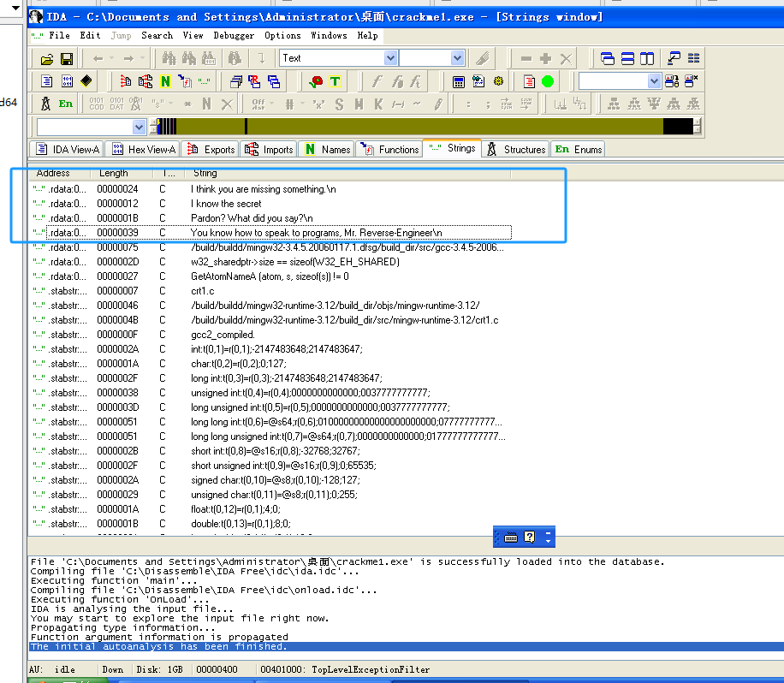Switch to the Enums tab
This screenshot has height=683, width=784.
tap(578, 150)
